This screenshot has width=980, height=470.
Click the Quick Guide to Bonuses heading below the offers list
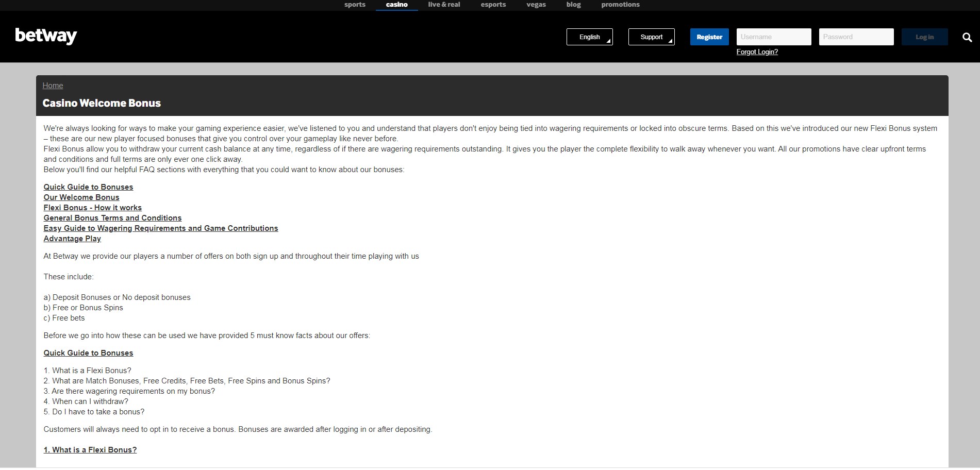pyautogui.click(x=88, y=353)
